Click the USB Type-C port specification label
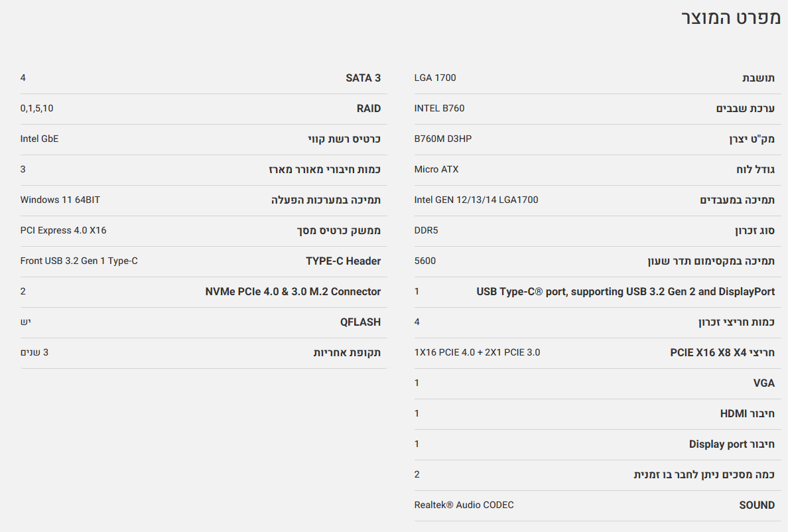Viewport: 788px width, 532px height. 625,292
